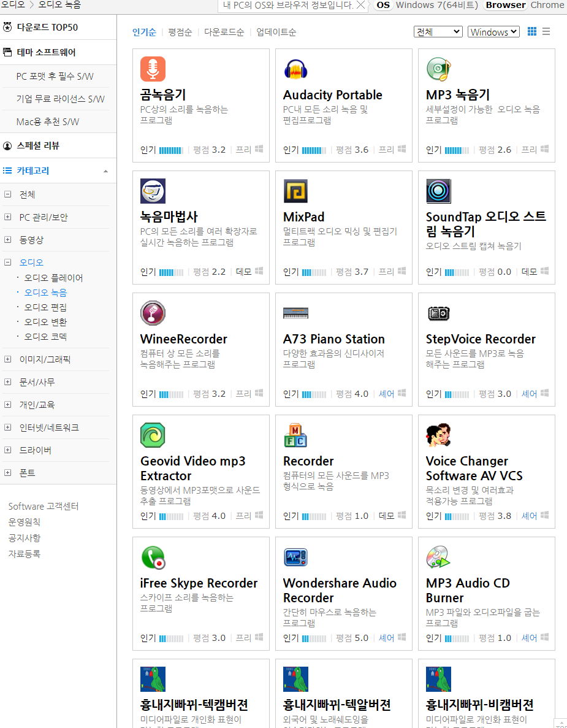Collapse the 오디오 category
Viewport: 567px width, 728px height.
coord(7,262)
